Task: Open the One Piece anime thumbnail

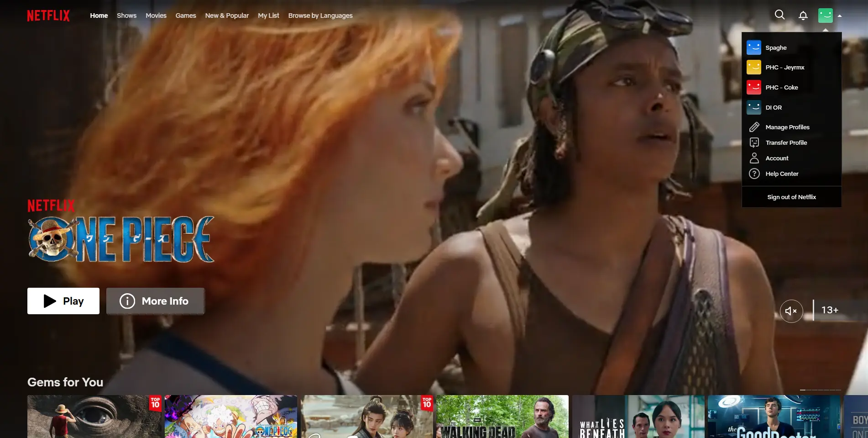Action: coord(231,417)
